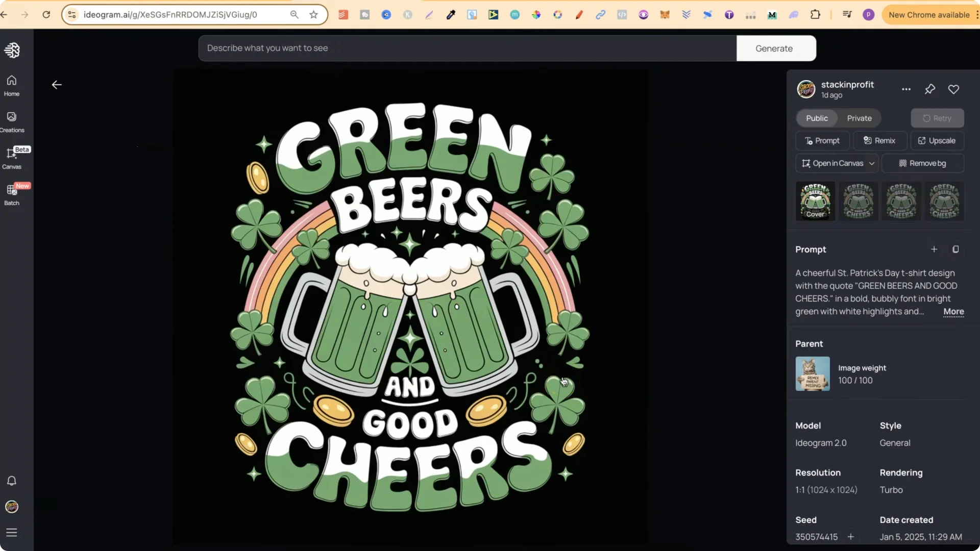This screenshot has height=551, width=980.
Task: Copy the prompt text using copy icon
Action: pos(955,249)
